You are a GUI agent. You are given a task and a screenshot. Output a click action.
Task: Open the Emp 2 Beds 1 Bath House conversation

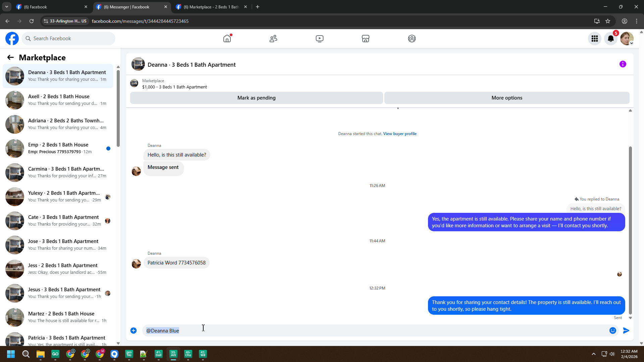(58, 148)
